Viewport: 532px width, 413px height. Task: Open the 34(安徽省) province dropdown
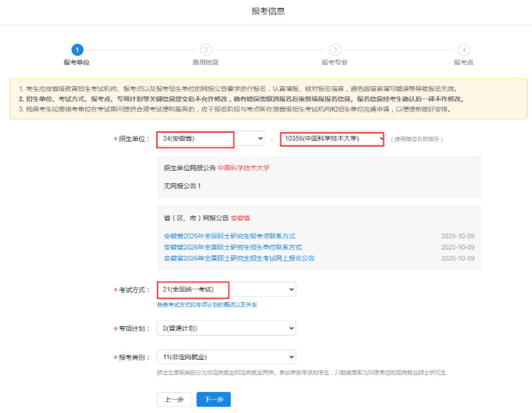click(x=211, y=139)
